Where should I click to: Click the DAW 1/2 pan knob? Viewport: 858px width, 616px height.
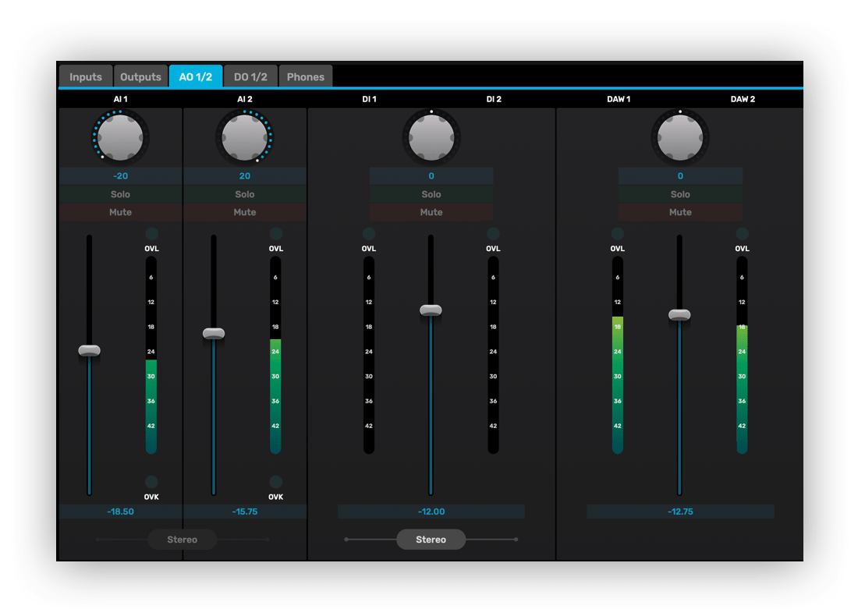pyautogui.click(x=680, y=138)
